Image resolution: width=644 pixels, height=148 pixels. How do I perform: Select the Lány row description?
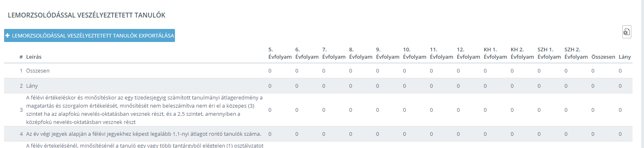click(32, 86)
